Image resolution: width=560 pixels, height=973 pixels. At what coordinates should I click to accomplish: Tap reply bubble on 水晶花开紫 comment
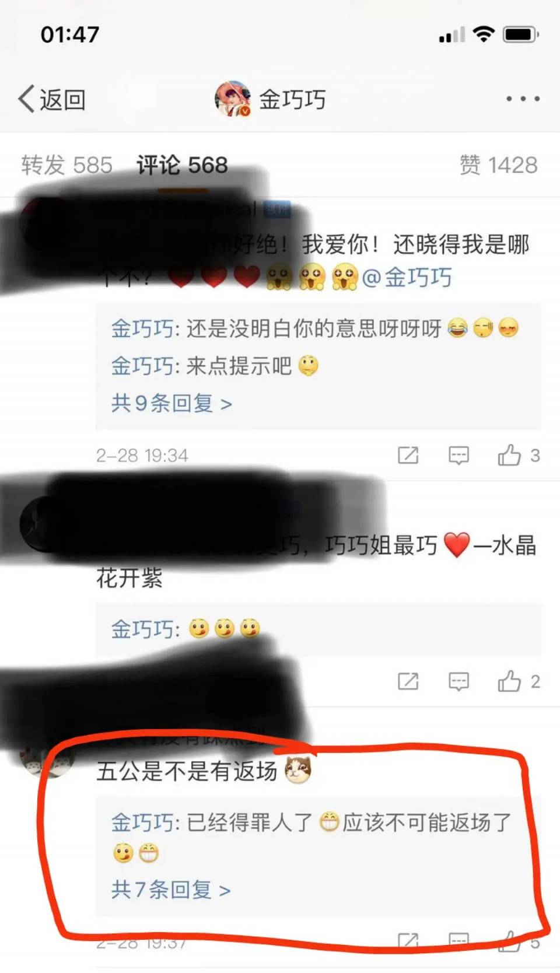[x=459, y=681]
